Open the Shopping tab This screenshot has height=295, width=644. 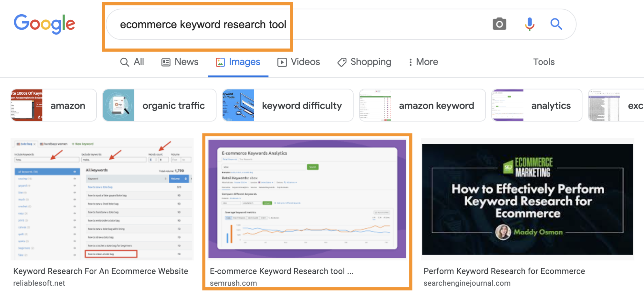(x=364, y=62)
